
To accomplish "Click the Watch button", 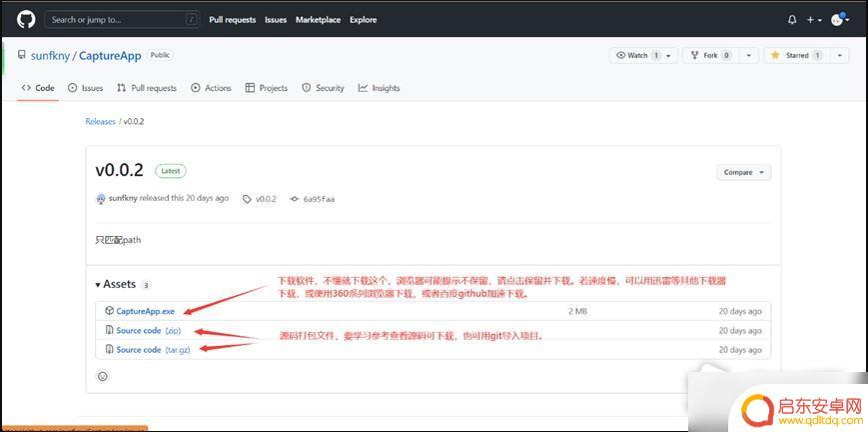I will pos(643,55).
